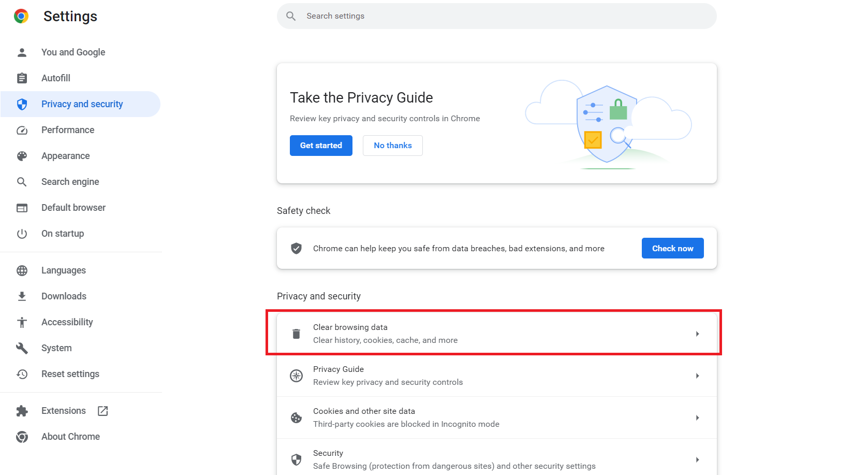Click the Safety check shield checkmark icon
The width and height of the screenshot is (868, 475).
pyautogui.click(x=296, y=248)
